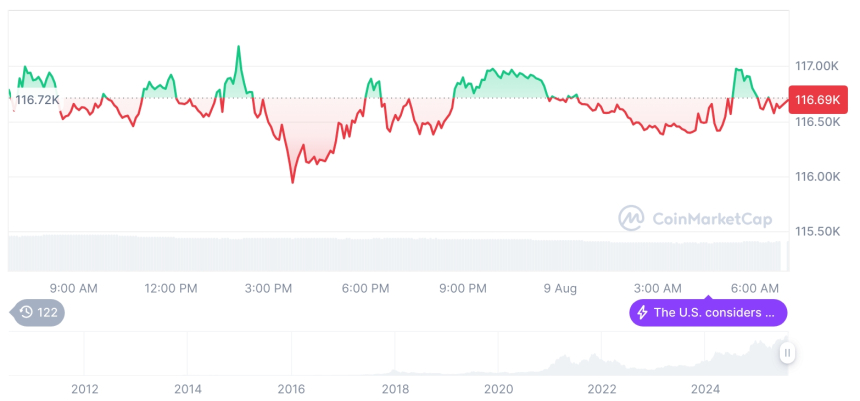Click the lowest red trough of the price line

pyautogui.click(x=293, y=182)
